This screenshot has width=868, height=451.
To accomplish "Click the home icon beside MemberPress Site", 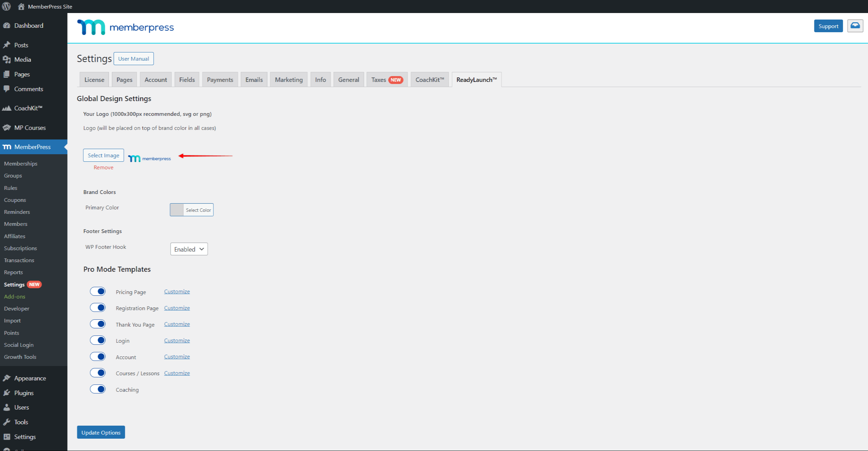I will pos(21,7).
